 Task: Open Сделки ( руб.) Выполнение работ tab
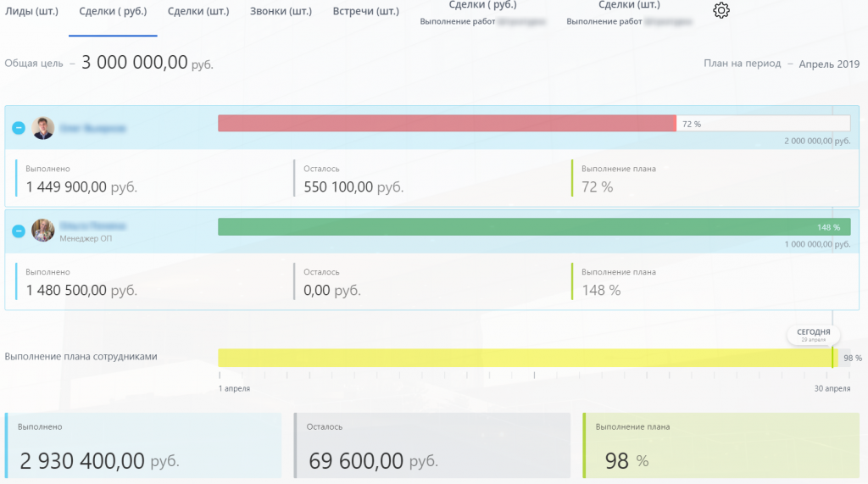click(x=482, y=13)
